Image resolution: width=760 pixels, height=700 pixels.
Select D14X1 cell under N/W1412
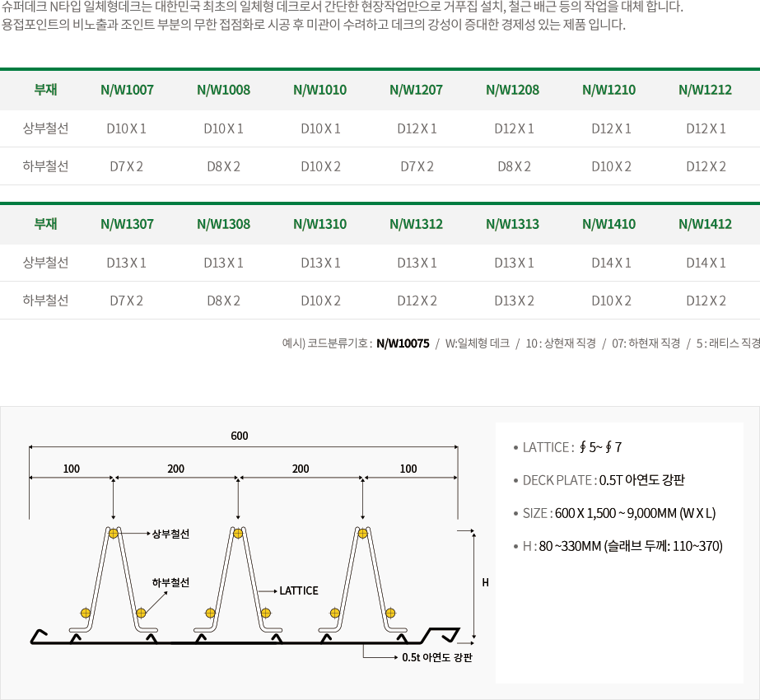tap(706, 263)
